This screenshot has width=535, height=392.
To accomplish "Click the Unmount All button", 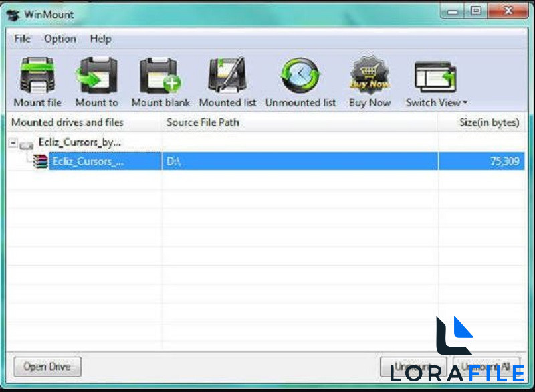I will (x=487, y=367).
